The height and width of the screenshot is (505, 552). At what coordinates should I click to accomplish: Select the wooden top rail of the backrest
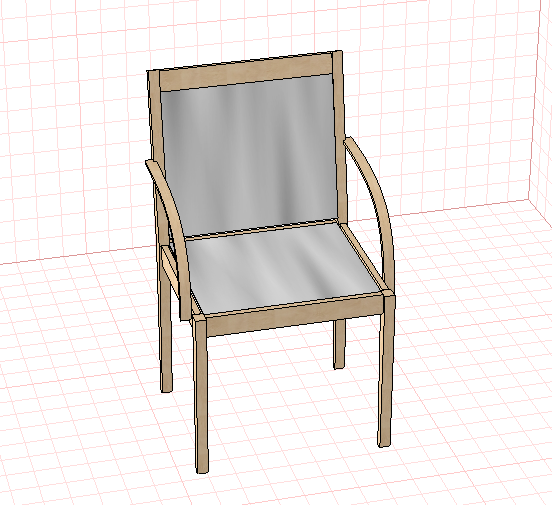pyautogui.click(x=246, y=71)
